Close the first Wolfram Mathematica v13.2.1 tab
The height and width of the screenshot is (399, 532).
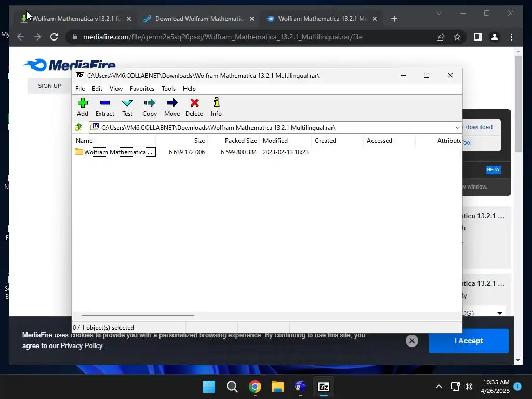click(129, 19)
